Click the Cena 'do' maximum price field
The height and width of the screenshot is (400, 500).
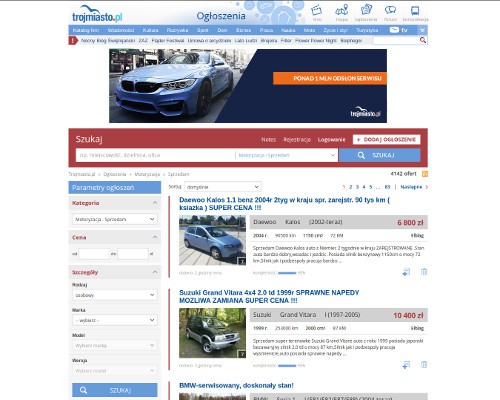(133, 254)
